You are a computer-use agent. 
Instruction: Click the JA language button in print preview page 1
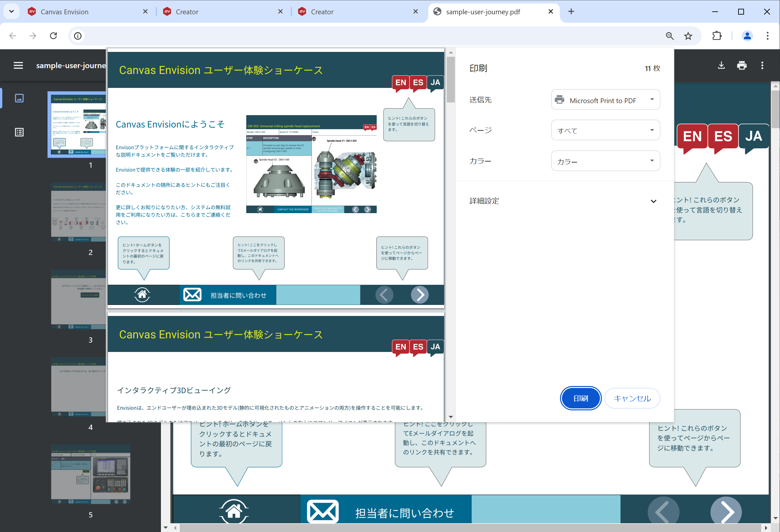click(x=435, y=83)
